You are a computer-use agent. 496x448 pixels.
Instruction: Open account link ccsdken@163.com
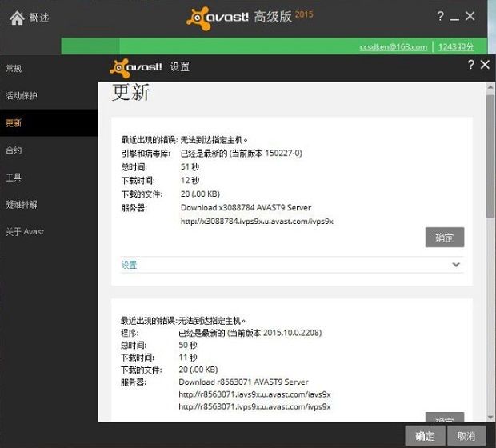tap(393, 47)
